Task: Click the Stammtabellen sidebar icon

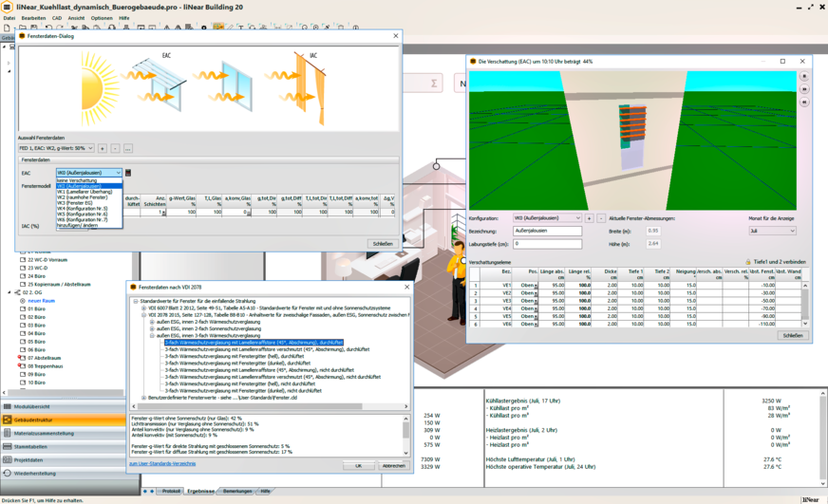Action: point(8,446)
